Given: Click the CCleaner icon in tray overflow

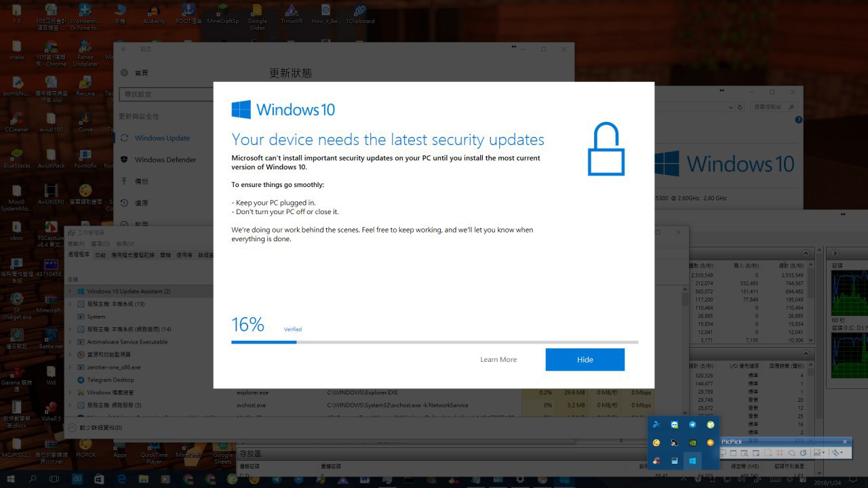Looking at the screenshot, I should [x=656, y=462].
